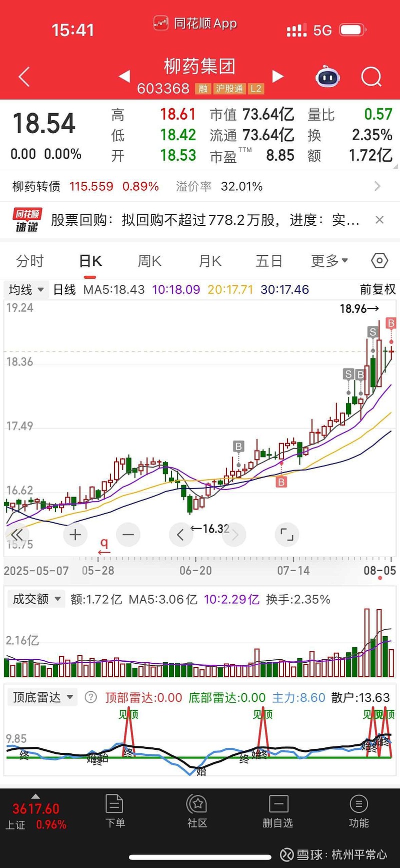Tap the red q marker on date axis
This screenshot has width=400, height=868.
coord(104,546)
